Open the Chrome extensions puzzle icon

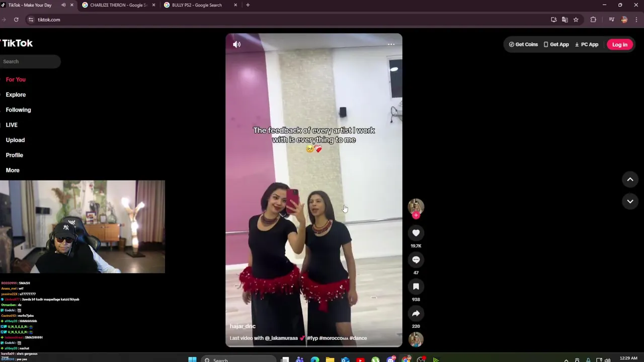click(593, 20)
